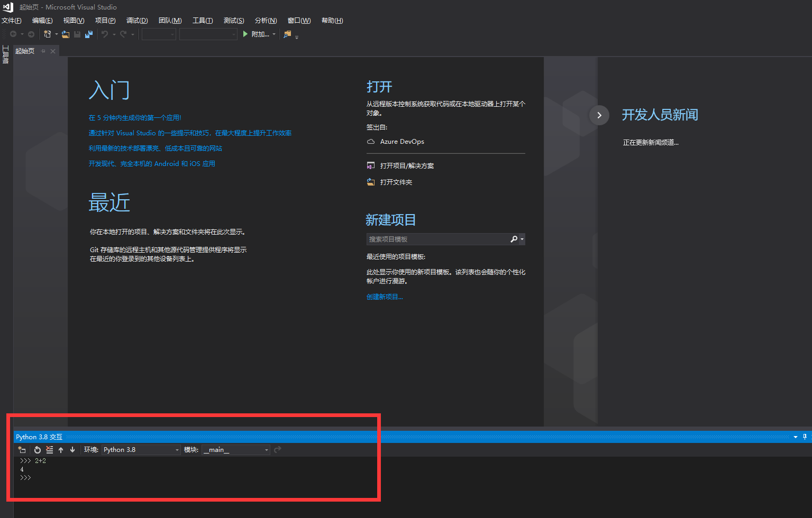Click the Navigate Forward arrow in toolbar
The height and width of the screenshot is (518, 812).
tap(31, 34)
